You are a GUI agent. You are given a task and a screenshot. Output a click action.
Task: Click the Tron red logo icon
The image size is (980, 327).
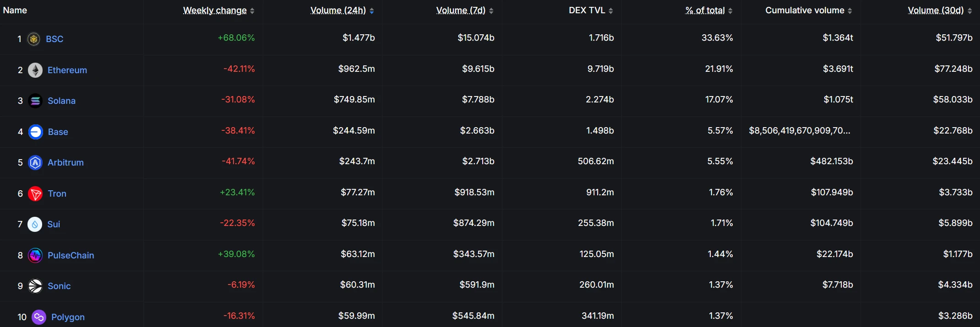tap(35, 193)
